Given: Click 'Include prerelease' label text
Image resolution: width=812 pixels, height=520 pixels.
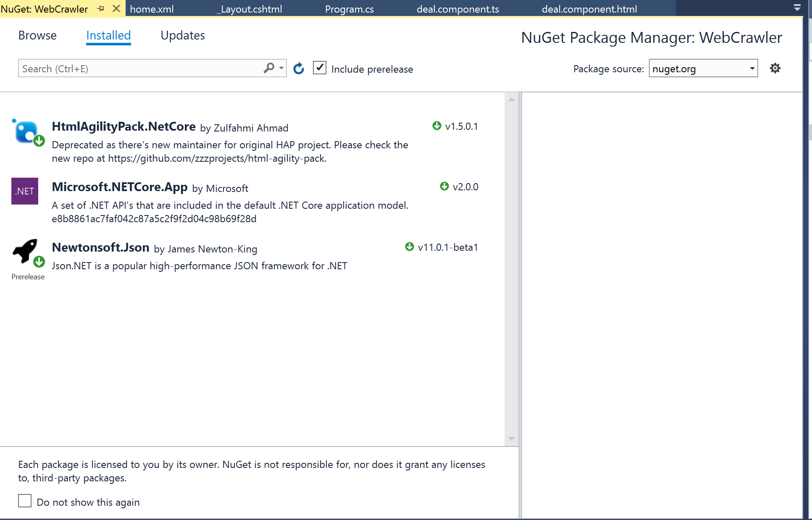Looking at the screenshot, I should (x=372, y=69).
